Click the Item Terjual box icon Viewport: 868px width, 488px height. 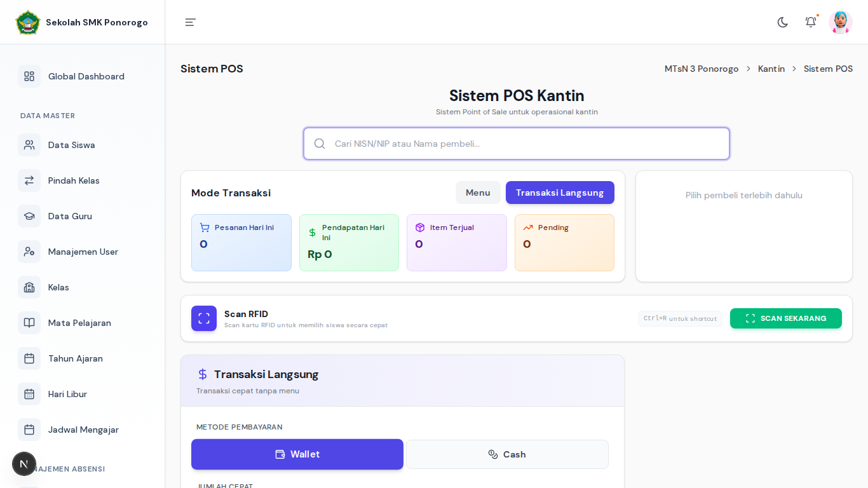(x=420, y=227)
